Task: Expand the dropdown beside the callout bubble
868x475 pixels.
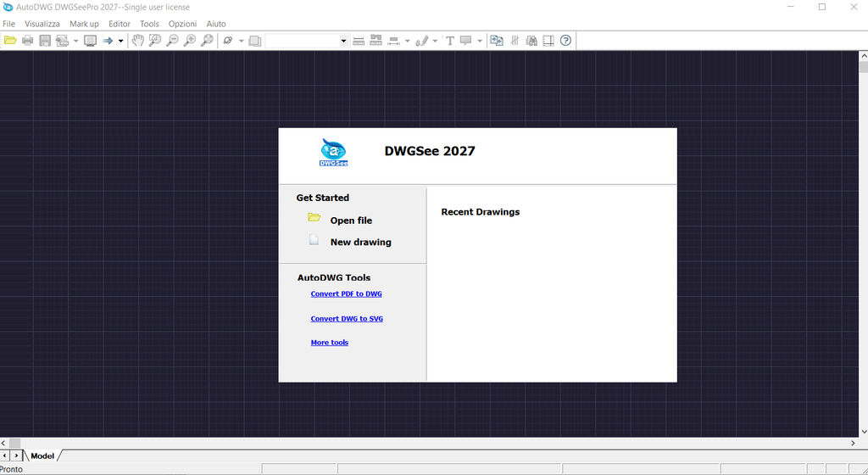Action: (x=480, y=41)
